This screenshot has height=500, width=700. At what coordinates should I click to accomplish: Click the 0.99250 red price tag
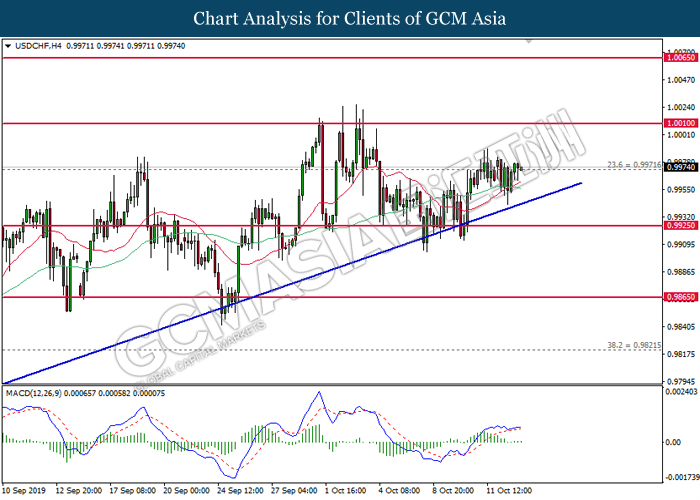(680, 226)
